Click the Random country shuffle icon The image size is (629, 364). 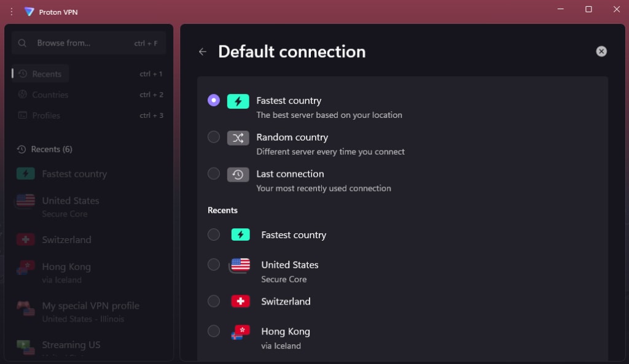click(x=238, y=138)
